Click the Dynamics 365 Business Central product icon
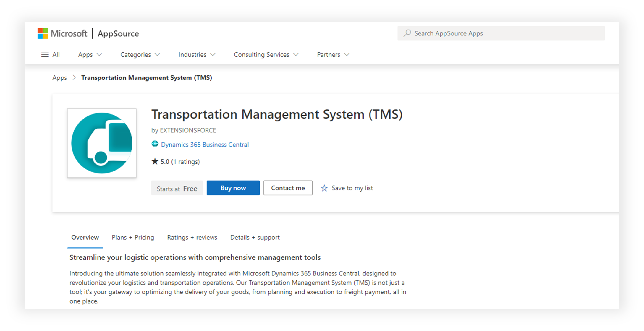The width and height of the screenshot is (644, 331). tap(155, 144)
